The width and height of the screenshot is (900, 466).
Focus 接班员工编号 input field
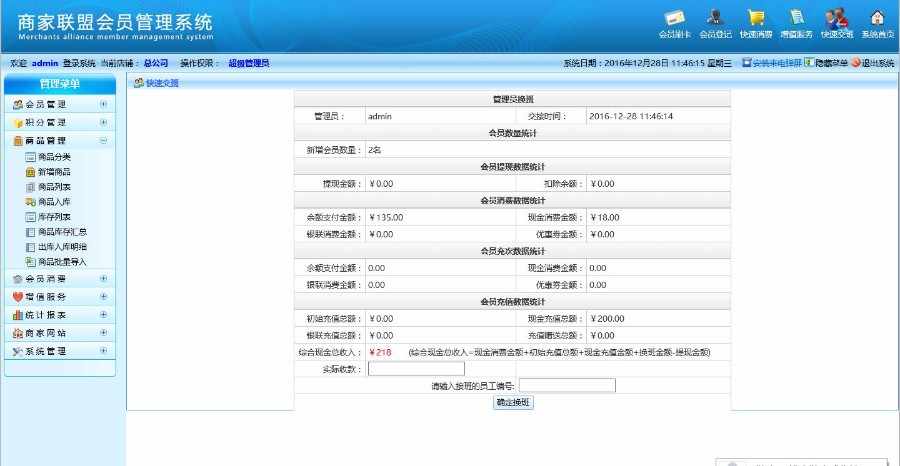(567, 386)
